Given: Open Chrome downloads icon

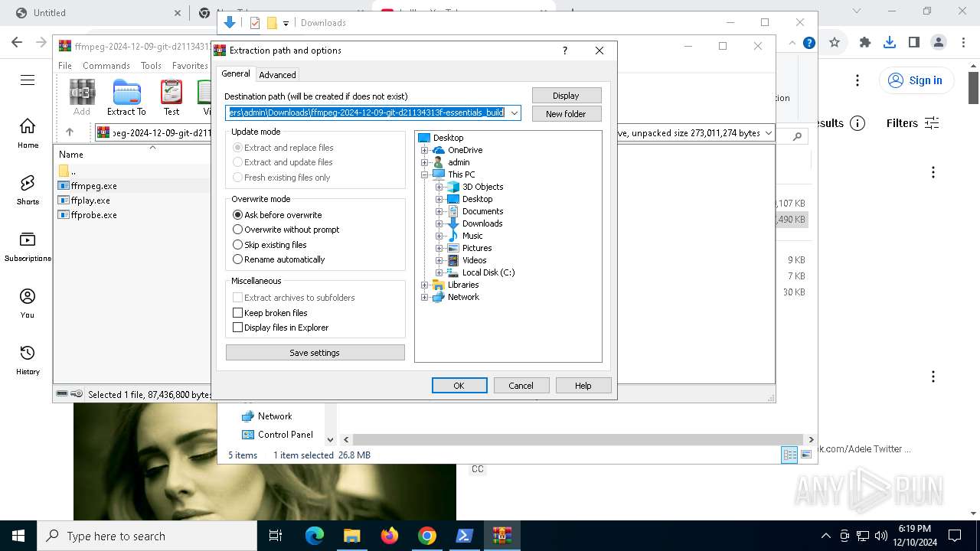Looking at the screenshot, I should 890,43.
